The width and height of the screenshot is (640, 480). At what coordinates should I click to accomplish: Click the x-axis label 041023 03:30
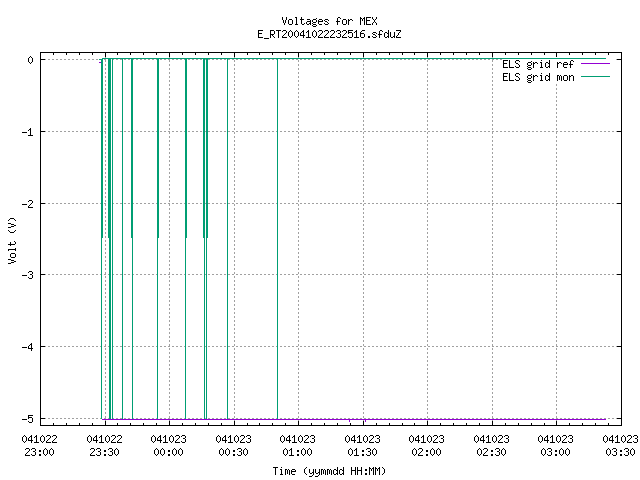coord(620,446)
